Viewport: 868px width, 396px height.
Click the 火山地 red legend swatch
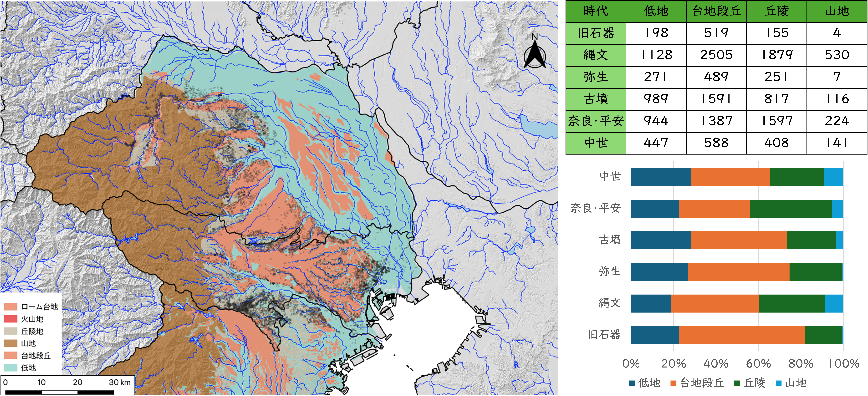point(11,319)
